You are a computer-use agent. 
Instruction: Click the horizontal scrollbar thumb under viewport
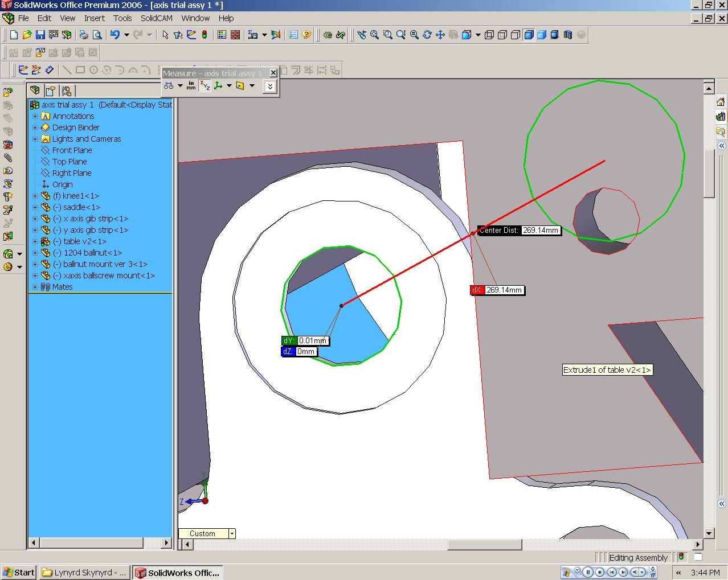(484, 545)
